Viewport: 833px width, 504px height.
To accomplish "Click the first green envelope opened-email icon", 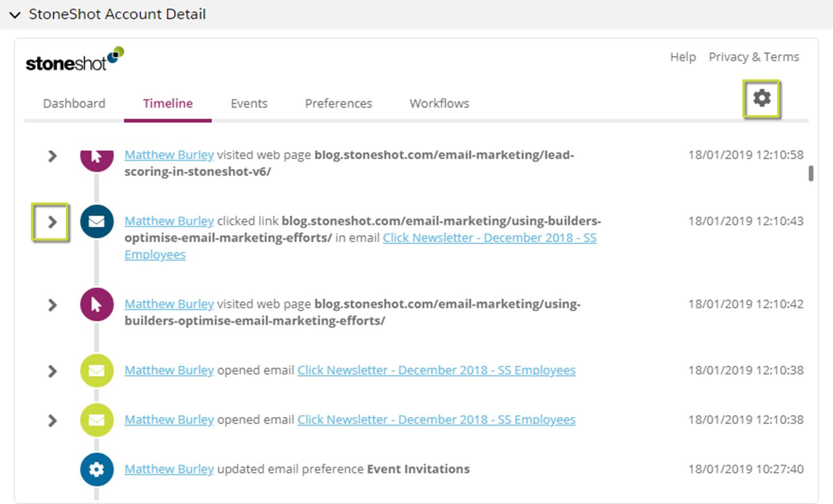I will (x=97, y=371).
